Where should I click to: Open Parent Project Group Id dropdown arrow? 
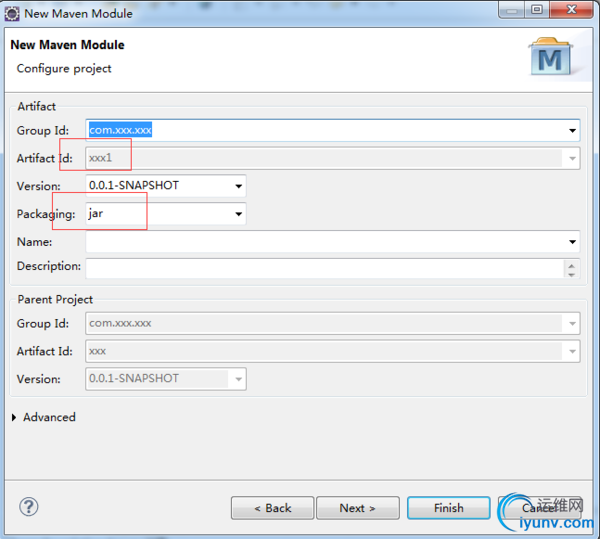pyautogui.click(x=572, y=324)
